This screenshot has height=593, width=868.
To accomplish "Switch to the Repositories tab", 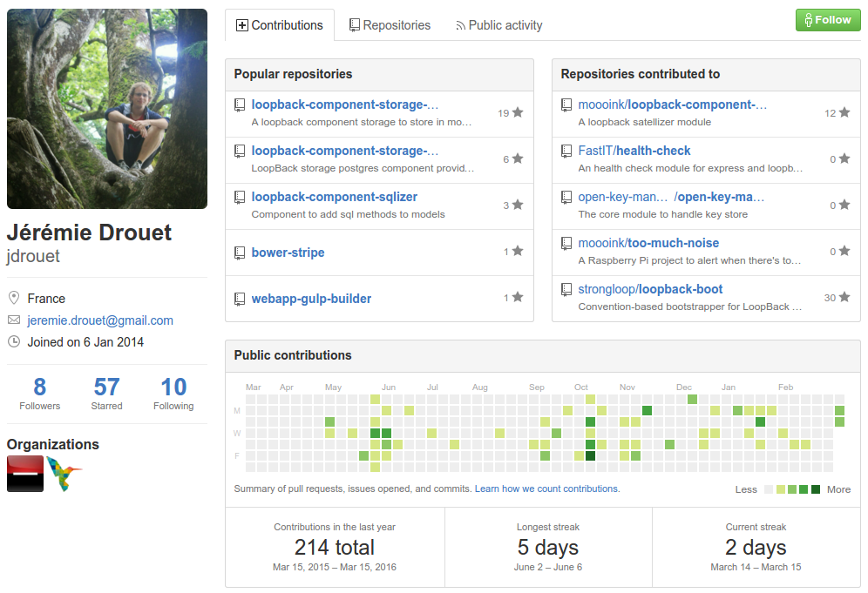I will (x=390, y=25).
